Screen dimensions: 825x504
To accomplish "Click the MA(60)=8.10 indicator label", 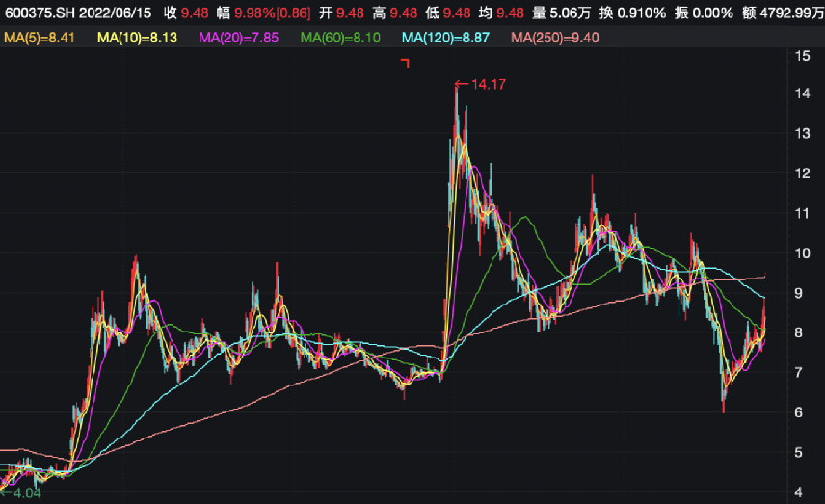I will point(342,37).
